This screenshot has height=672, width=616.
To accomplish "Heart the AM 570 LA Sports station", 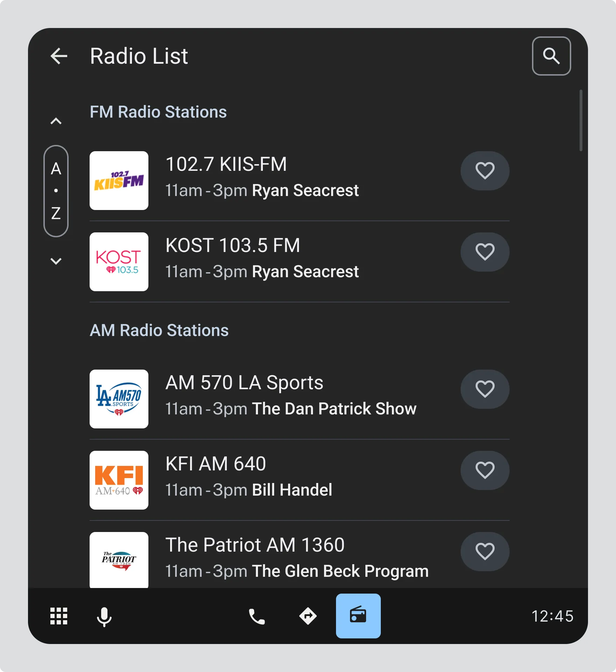I will tap(485, 389).
